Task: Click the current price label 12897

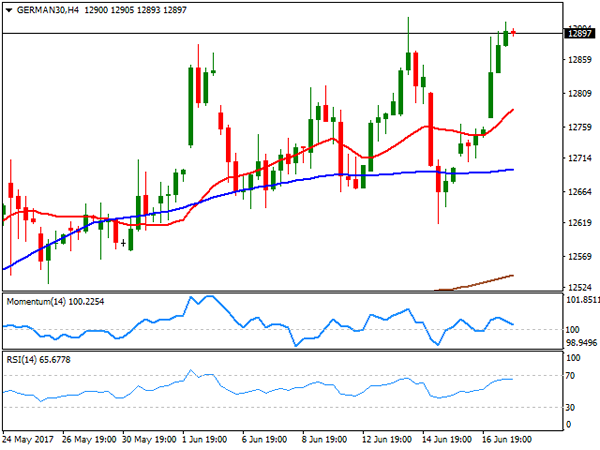Action: (580, 33)
